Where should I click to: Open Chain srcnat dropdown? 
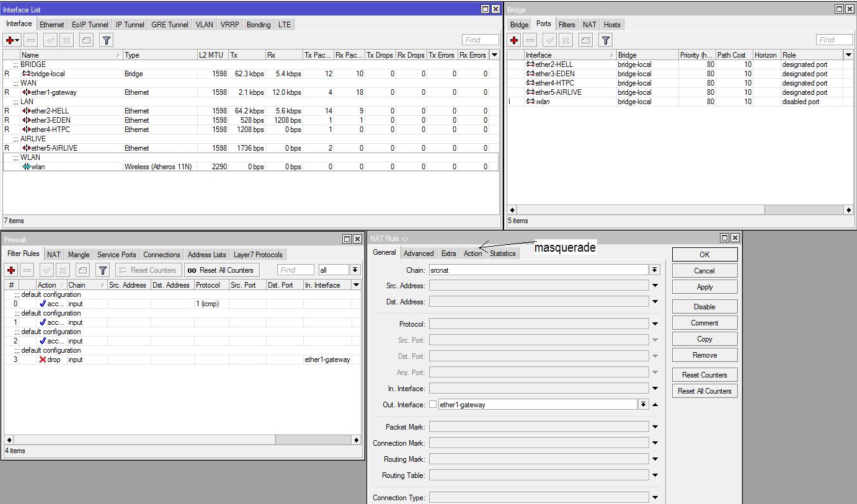pyautogui.click(x=655, y=270)
